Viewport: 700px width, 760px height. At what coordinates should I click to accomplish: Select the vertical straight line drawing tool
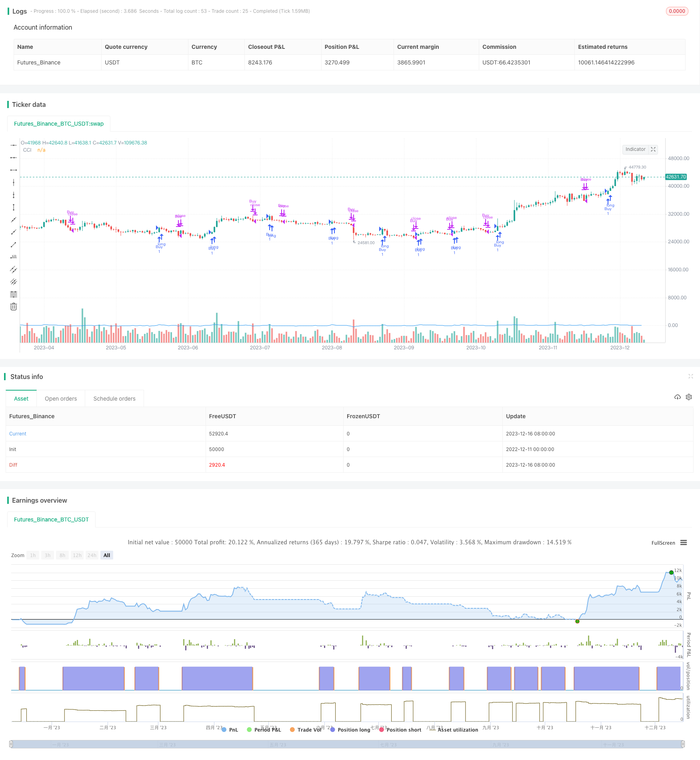tap(14, 182)
